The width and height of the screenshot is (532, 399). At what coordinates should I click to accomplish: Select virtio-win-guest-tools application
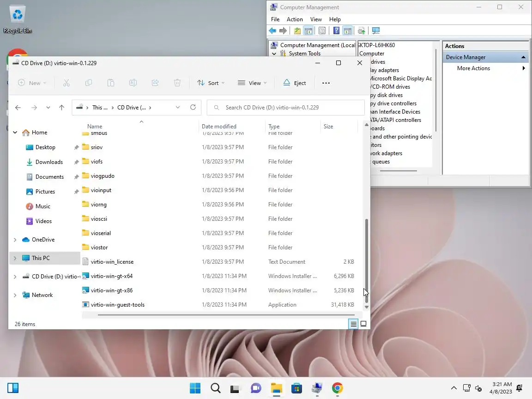coord(117,305)
